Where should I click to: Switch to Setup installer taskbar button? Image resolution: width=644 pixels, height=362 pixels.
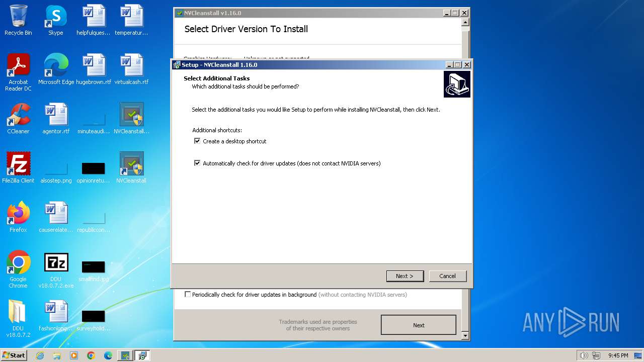[142, 355]
